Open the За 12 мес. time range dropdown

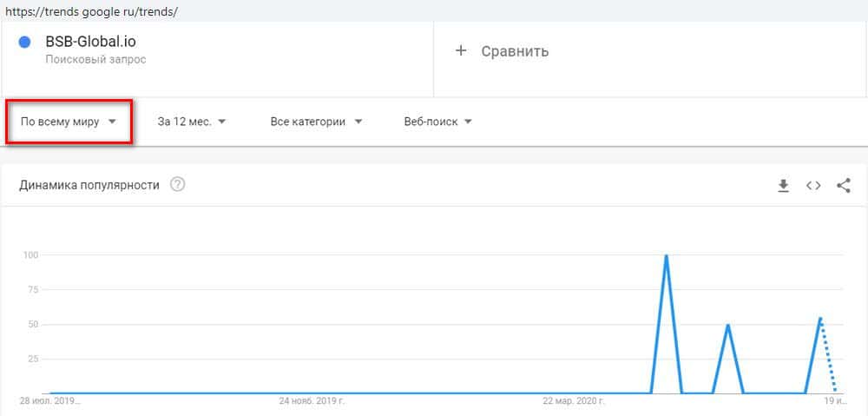coord(192,122)
